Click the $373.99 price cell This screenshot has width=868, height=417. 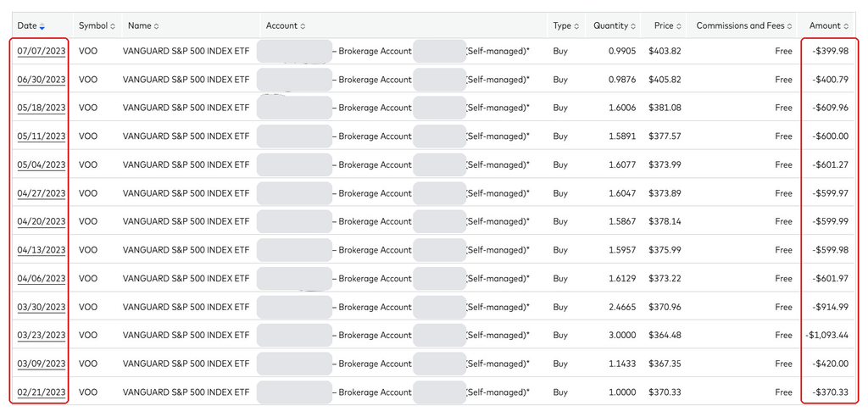[665, 165]
